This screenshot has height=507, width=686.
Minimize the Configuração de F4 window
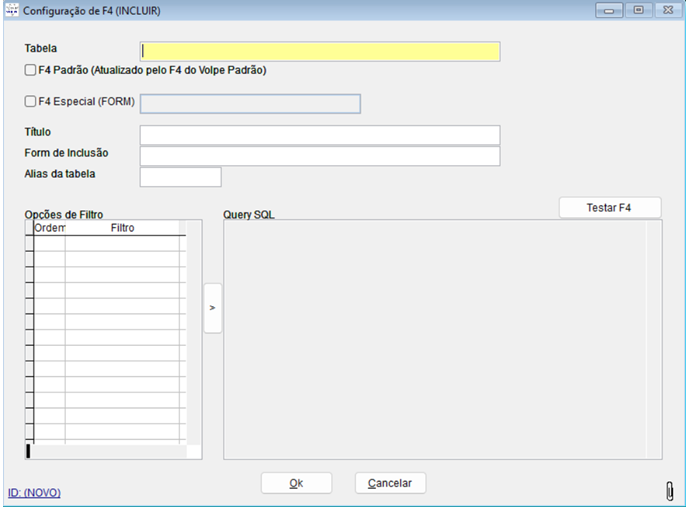(609, 10)
